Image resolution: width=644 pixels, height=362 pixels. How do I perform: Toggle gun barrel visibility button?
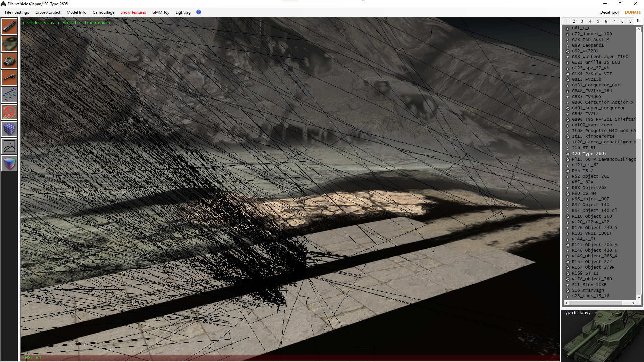[9, 78]
